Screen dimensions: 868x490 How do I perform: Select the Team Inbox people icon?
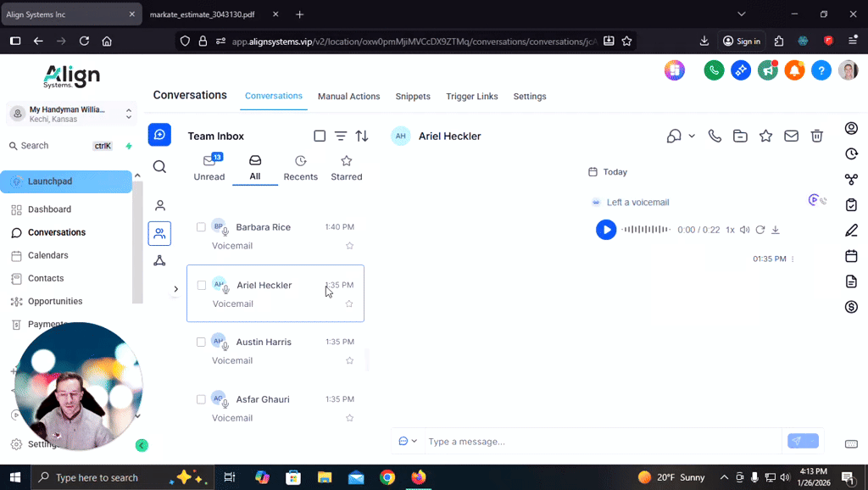159,233
